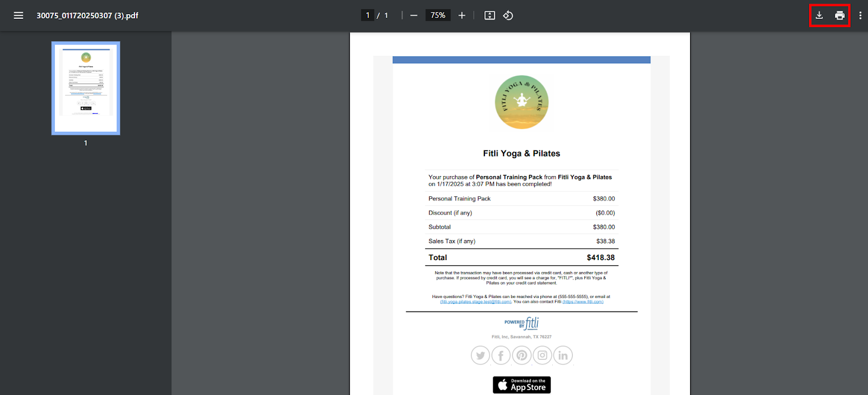Open the Fitli website link

(x=583, y=302)
